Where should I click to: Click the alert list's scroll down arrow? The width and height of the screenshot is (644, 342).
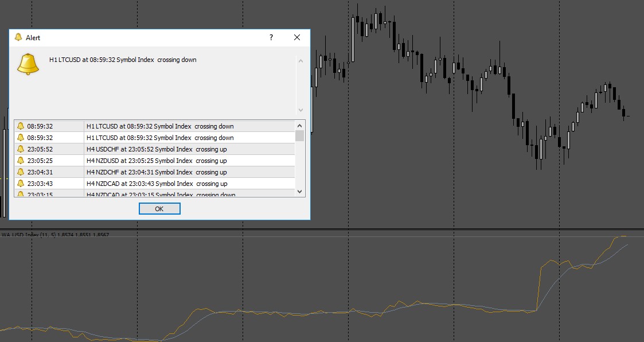point(299,192)
